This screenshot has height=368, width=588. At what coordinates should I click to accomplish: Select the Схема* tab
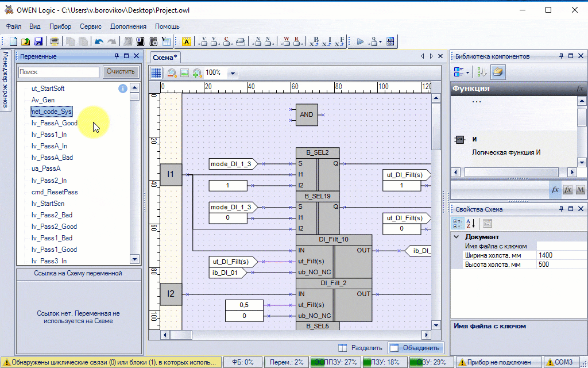point(165,57)
